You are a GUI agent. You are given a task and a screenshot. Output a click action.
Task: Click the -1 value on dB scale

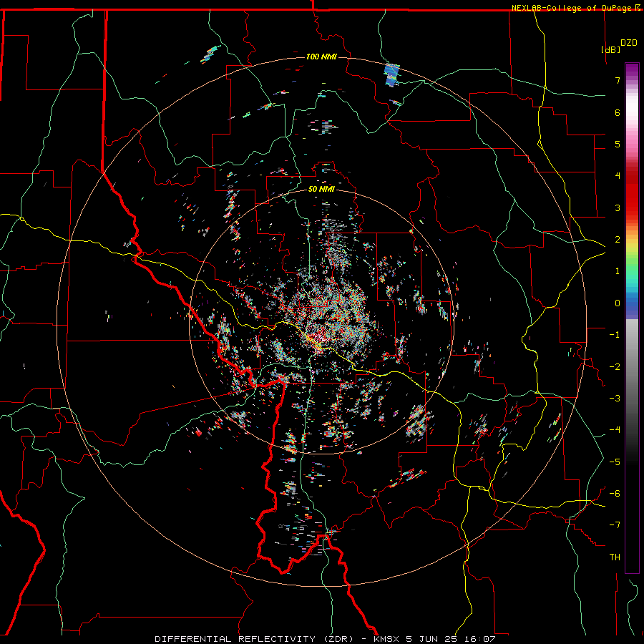pyautogui.click(x=615, y=335)
